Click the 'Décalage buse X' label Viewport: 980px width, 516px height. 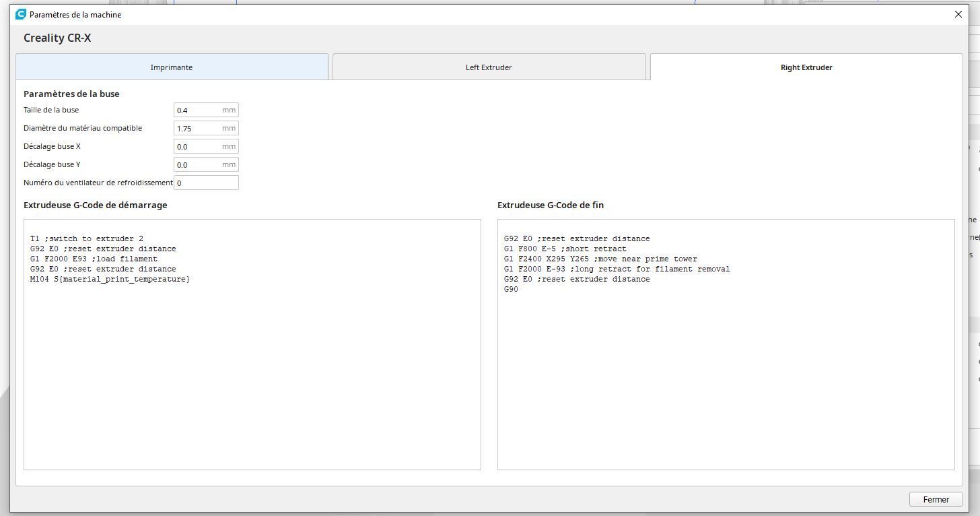(x=52, y=146)
